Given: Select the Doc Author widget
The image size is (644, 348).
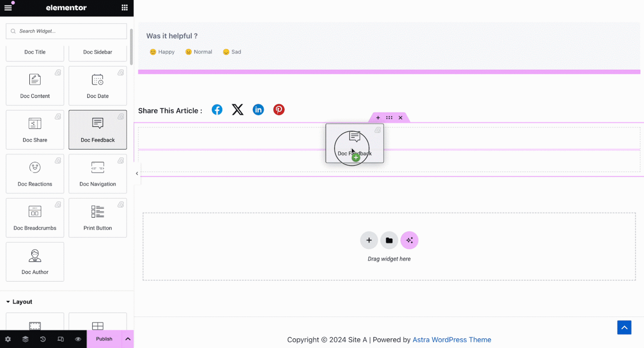Looking at the screenshot, I should tap(35, 262).
